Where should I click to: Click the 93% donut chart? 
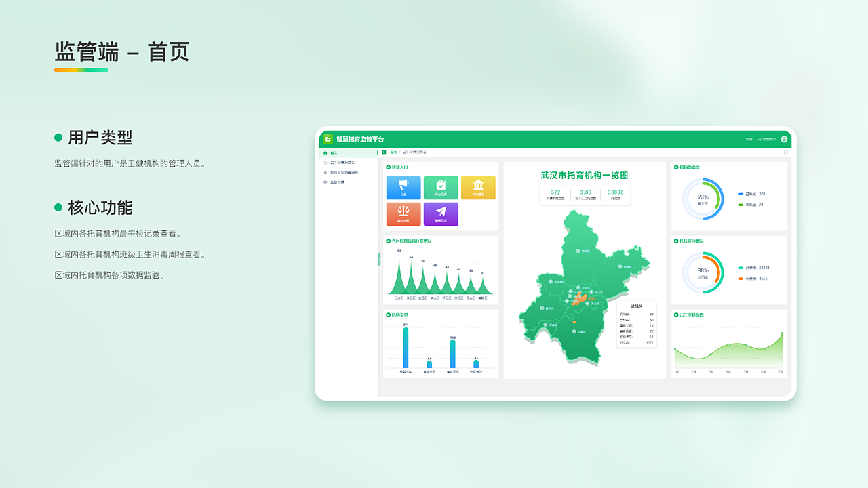tap(703, 199)
